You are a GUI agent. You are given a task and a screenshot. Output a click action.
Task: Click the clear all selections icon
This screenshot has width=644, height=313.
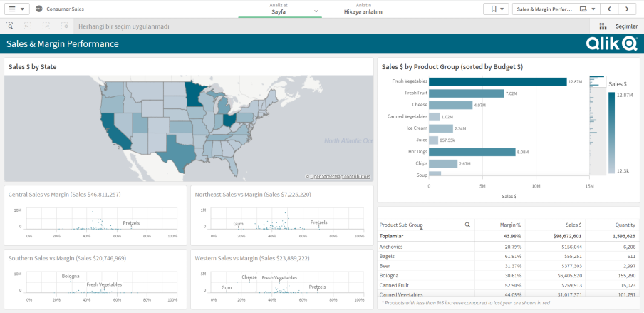[x=65, y=26]
